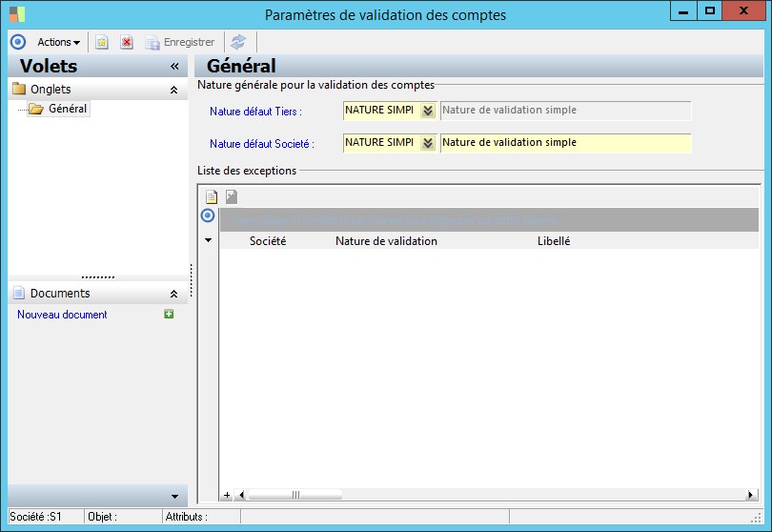Screen dimensions: 772x532
Task: Click the grid scroll right arrow
Action: [751, 495]
